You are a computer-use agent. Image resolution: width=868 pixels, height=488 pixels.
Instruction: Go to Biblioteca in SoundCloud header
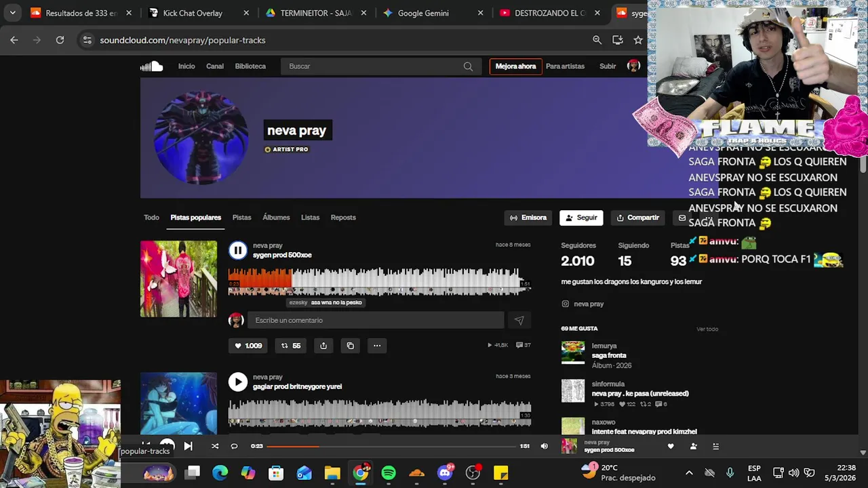[250, 66]
